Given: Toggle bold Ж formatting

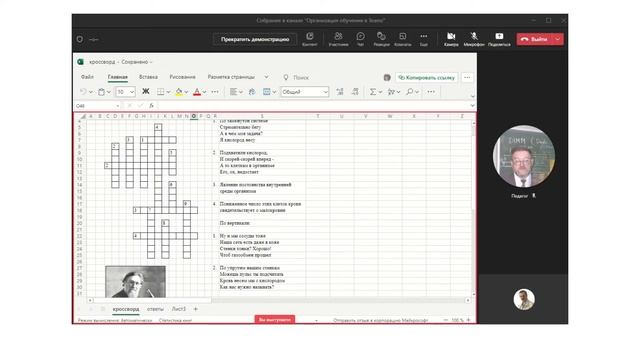Looking at the screenshot, I should coord(145,92).
